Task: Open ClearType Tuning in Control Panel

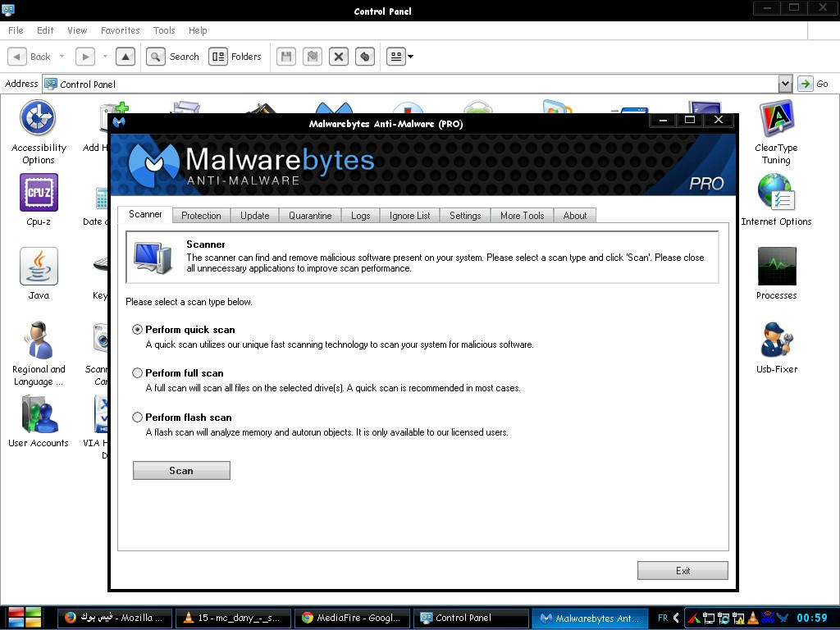Action: pyautogui.click(x=776, y=132)
